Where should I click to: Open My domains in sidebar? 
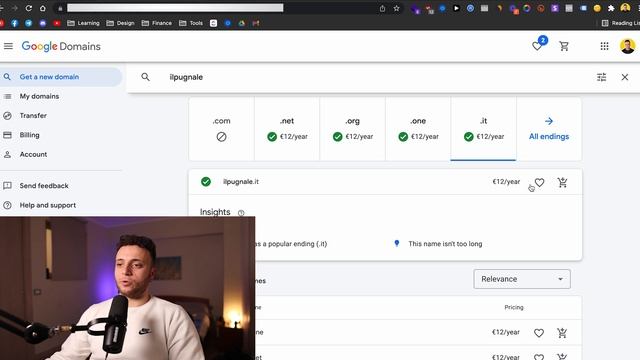39,96
